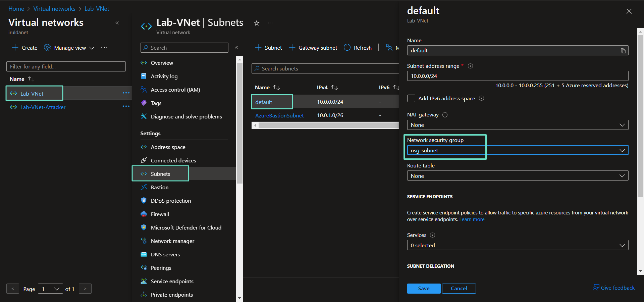
Task: Open Firewall menu item
Action: pyautogui.click(x=160, y=214)
